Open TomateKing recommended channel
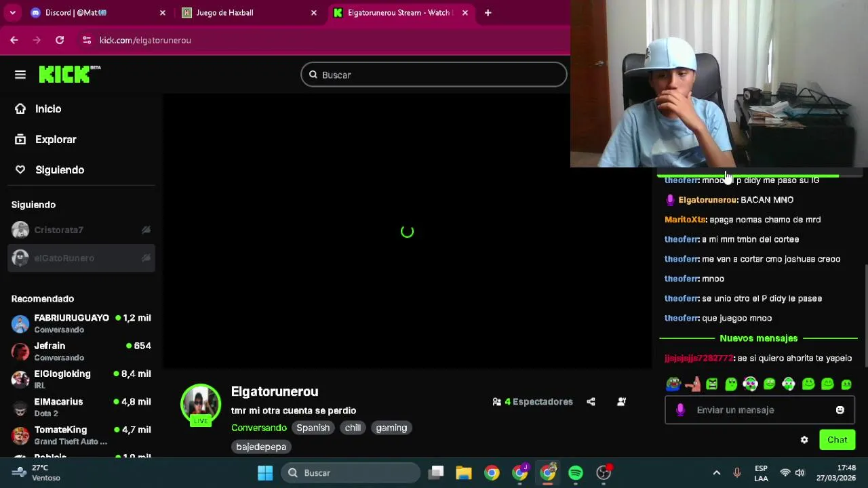 click(x=81, y=435)
